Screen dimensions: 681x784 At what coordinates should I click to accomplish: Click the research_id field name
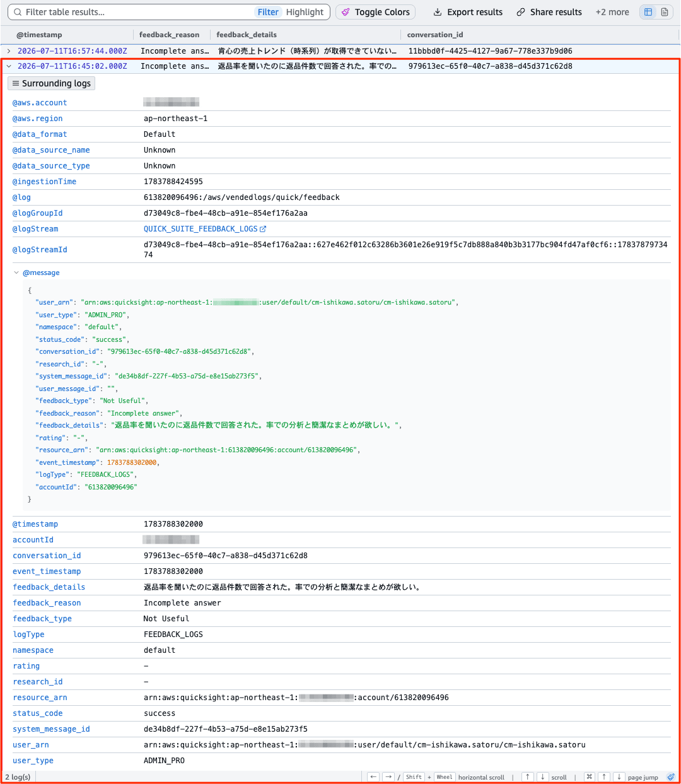point(38,682)
